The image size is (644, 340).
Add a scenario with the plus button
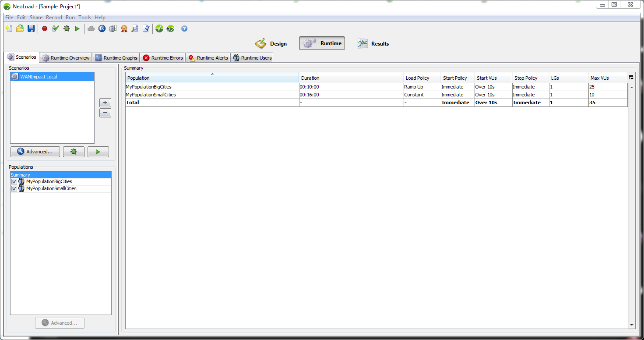[105, 103]
